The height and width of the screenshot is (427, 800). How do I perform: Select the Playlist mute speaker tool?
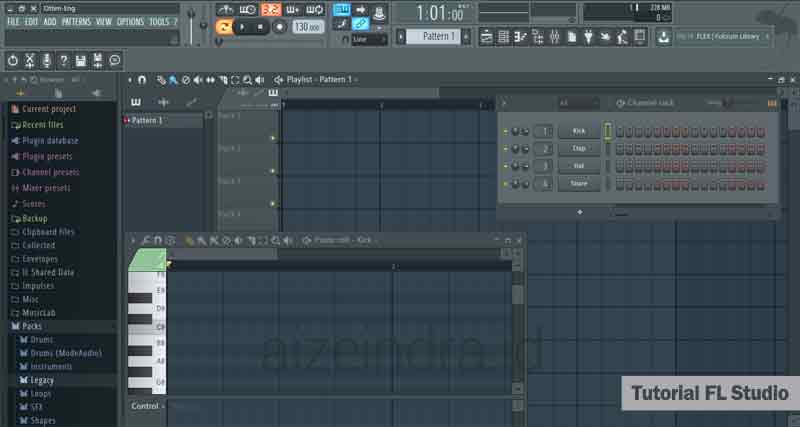click(198, 80)
